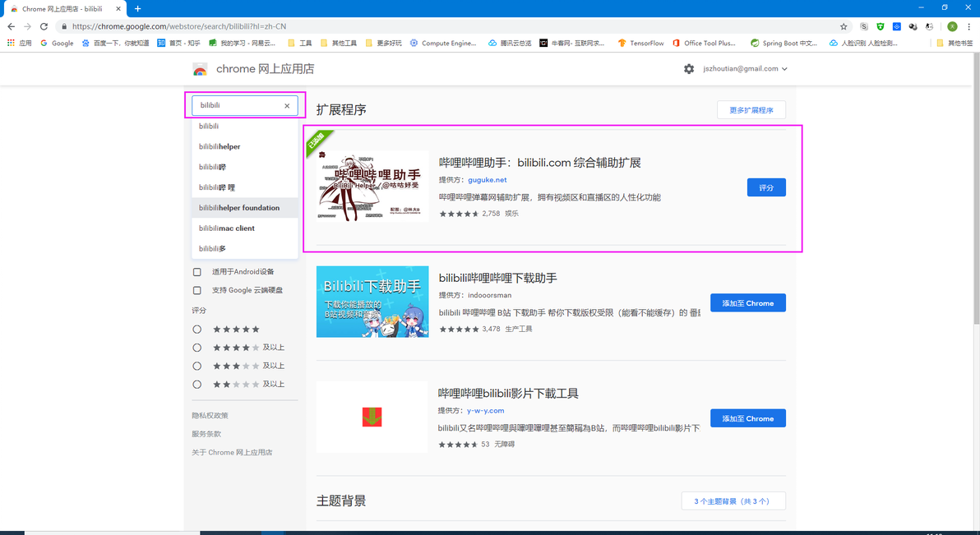Open Bilibili下载助手 extension thumbnail
Image resolution: width=980 pixels, height=535 pixels.
pos(372,302)
